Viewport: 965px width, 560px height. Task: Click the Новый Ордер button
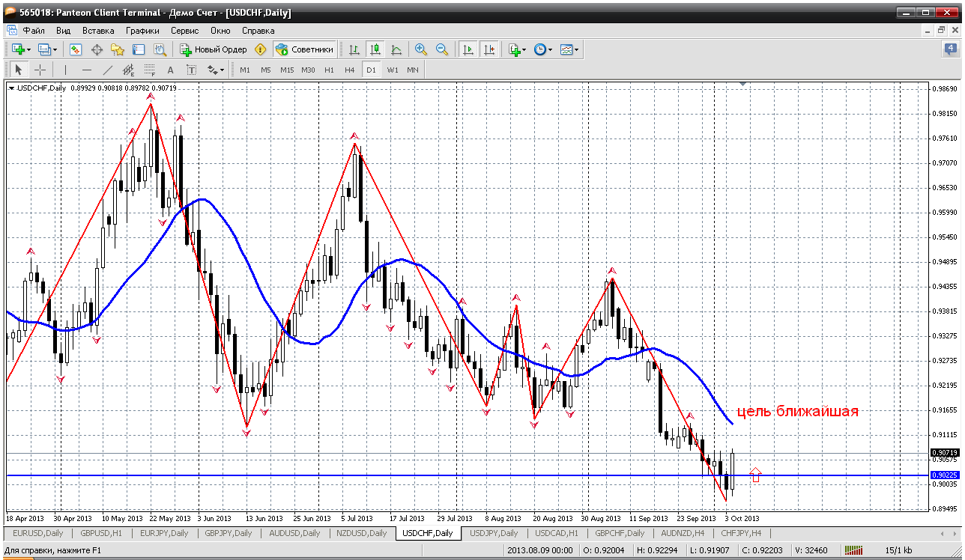pos(214,49)
